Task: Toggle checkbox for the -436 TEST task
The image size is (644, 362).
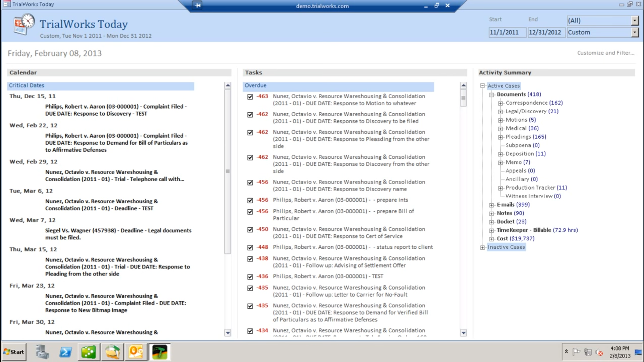Action: coord(250,277)
